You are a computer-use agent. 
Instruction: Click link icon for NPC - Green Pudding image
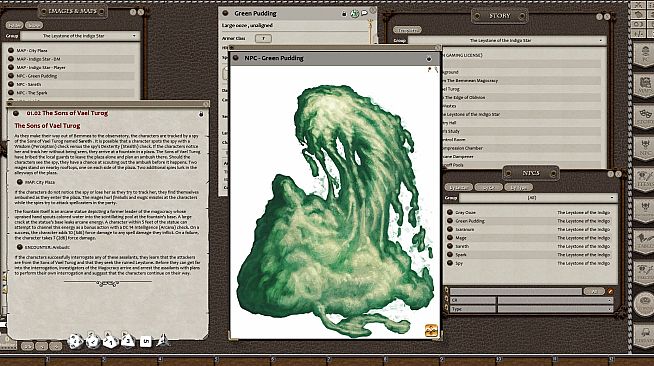tap(11, 76)
